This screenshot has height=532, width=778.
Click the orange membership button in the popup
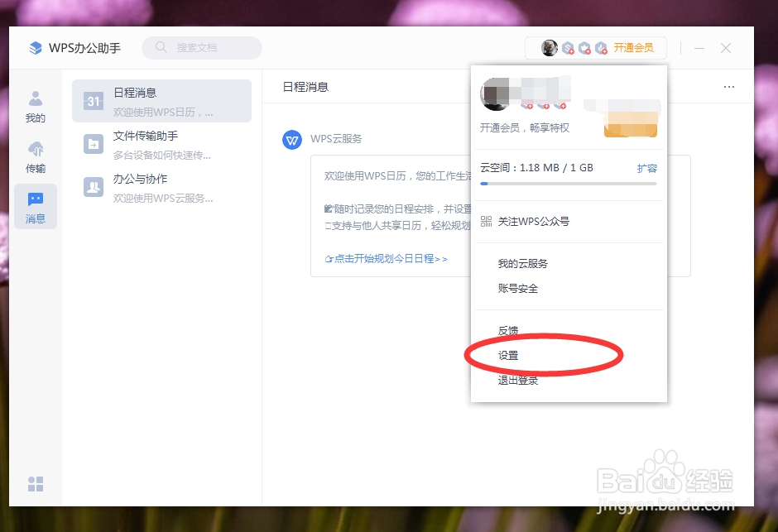tap(630, 124)
